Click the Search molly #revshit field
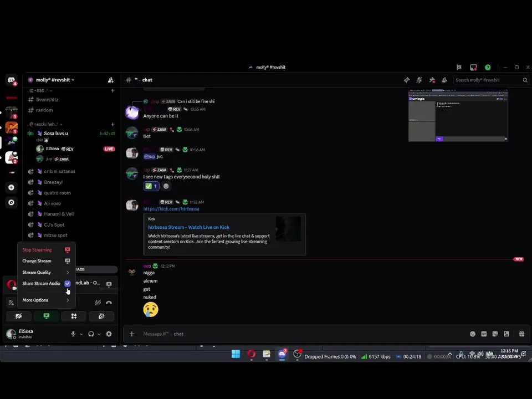This screenshot has width=532, height=399. [491, 80]
